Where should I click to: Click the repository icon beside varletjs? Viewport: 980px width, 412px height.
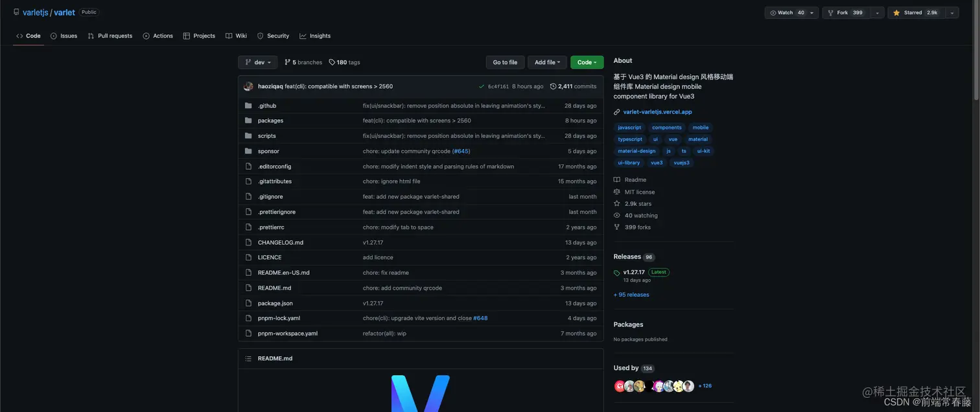16,12
